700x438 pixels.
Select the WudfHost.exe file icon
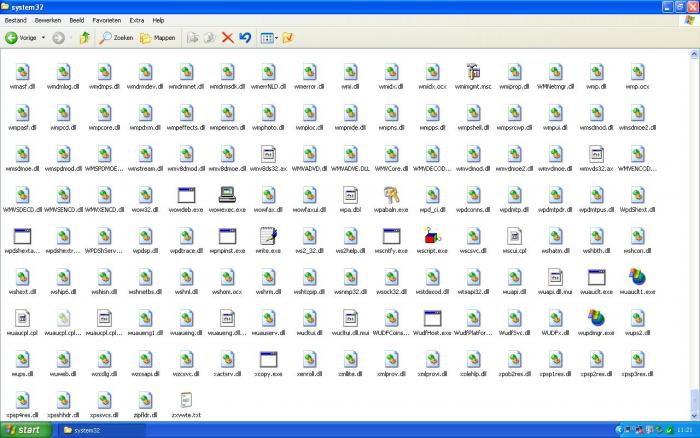coord(432,318)
